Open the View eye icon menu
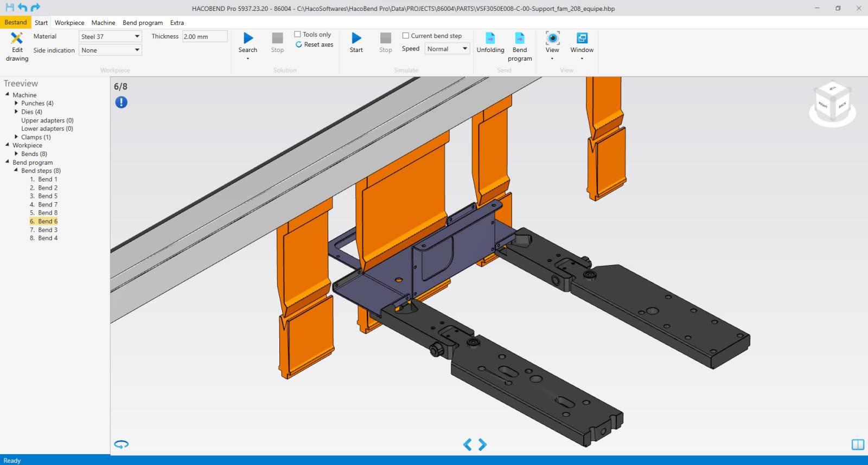The width and height of the screenshot is (868, 465). [x=552, y=38]
